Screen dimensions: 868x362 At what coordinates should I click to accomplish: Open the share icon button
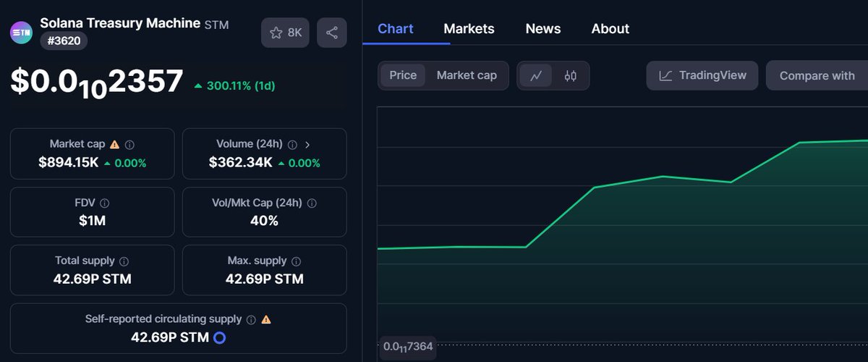pyautogui.click(x=332, y=33)
